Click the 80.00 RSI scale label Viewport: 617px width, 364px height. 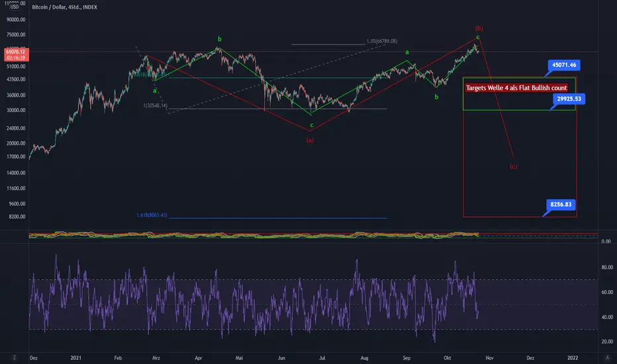607,267
